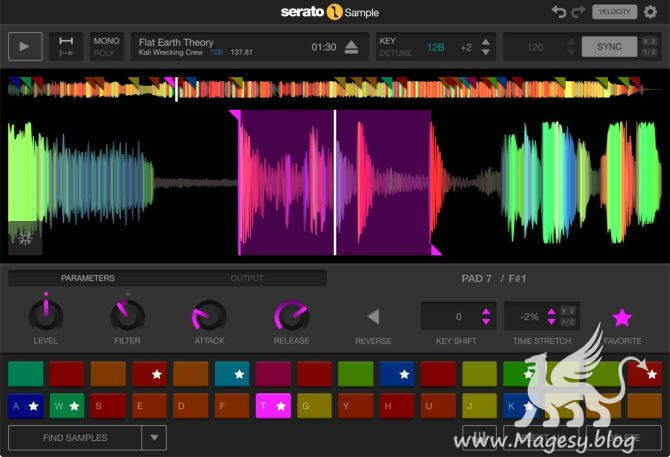Decrease tempo 120 with down arrow
Viewport: 670px width, 457px height.
pos(571,52)
